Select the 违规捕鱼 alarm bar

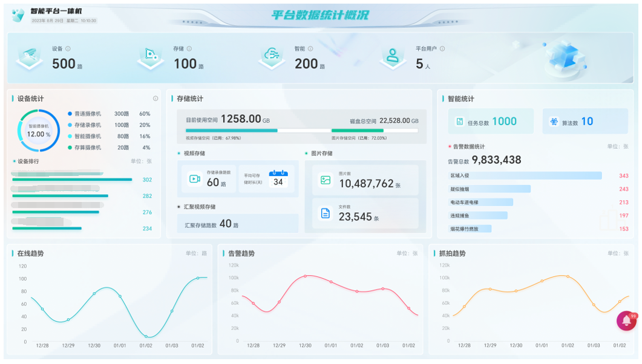(x=478, y=215)
